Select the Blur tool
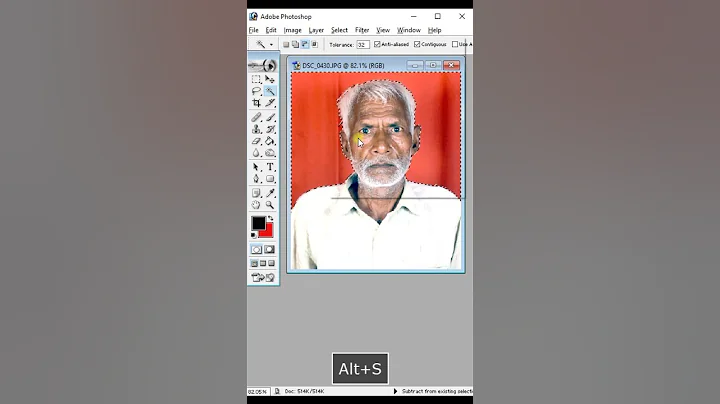This screenshot has height=404, width=720. tap(256, 153)
